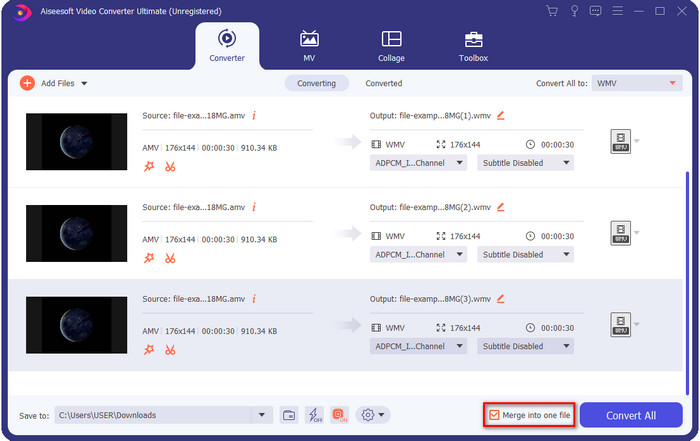The image size is (700, 441).
Task: Open the settings gear icon in bottom bar
Action: [368, 415]
